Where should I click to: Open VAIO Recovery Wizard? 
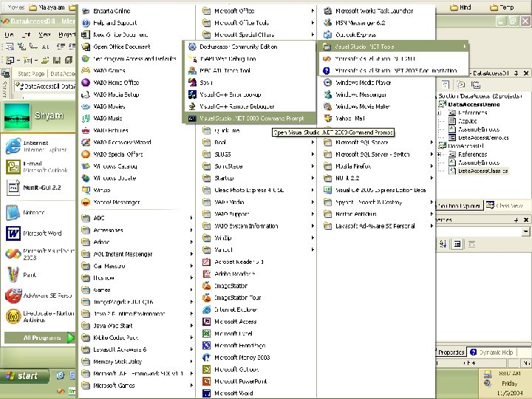pos(136,142)
